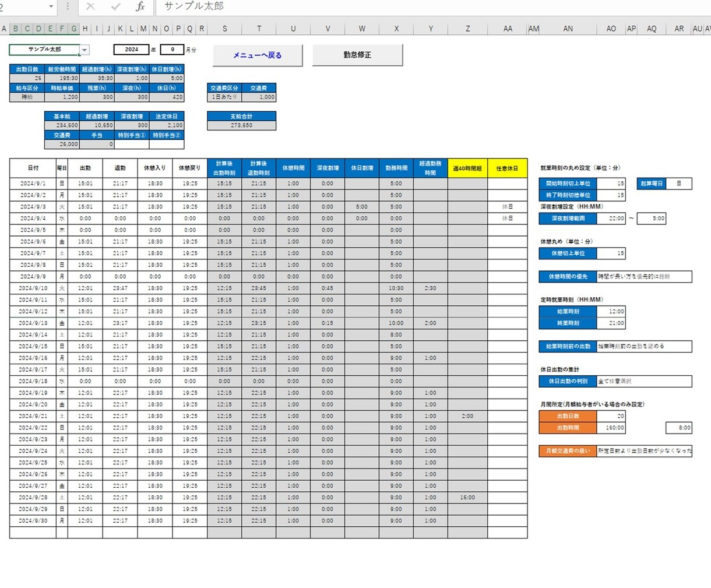Image resolution: width=711 pixels, height=588 pixels.
Task: Select the 交通費区分 cell 1日あたり
Action: [x=224, y=97]
